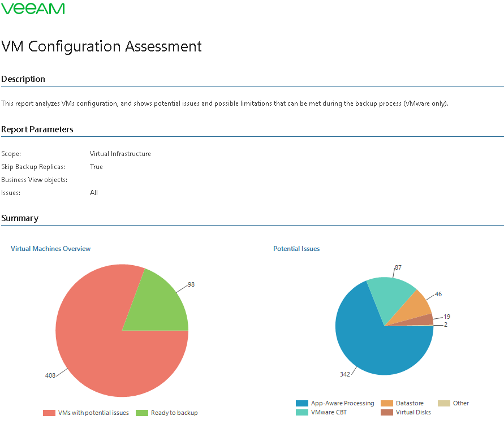504x424 pixels.
Task: Open the Virtual Machines Overview link
Action: click(x=50, y=249)
